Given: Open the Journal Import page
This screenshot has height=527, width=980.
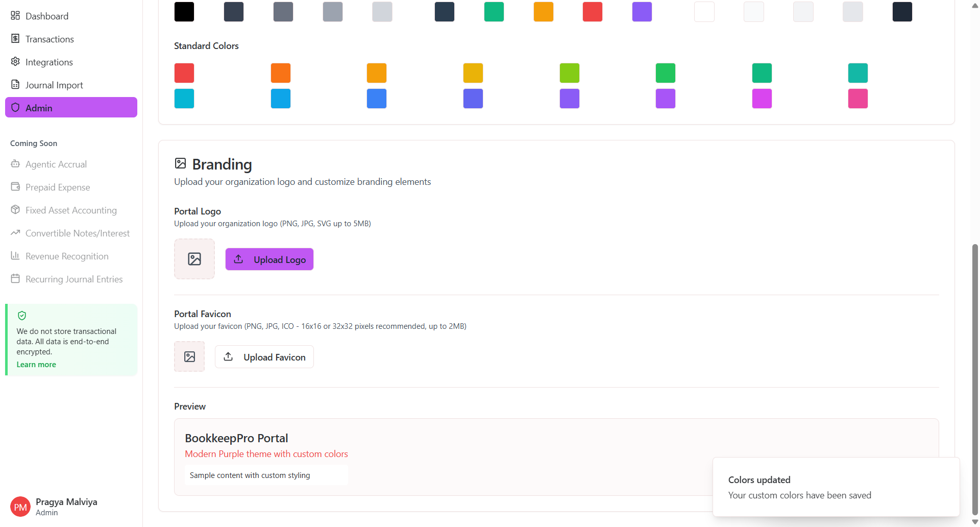Looking at the screenshot, I should [x=54, y=85].
